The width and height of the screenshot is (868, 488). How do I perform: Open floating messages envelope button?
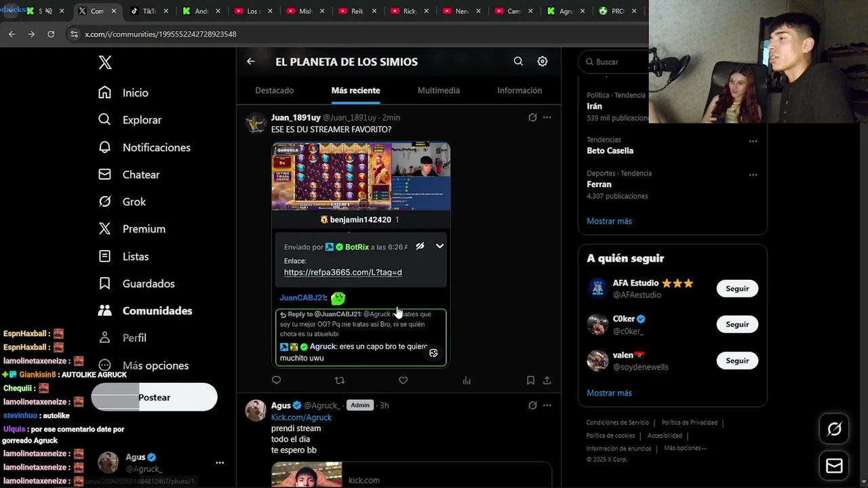click(834, 466)
